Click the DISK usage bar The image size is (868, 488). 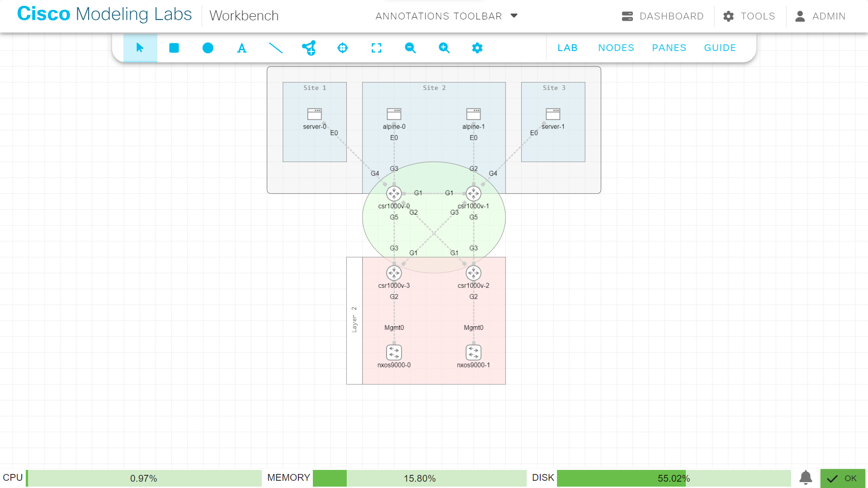point(674,478)
